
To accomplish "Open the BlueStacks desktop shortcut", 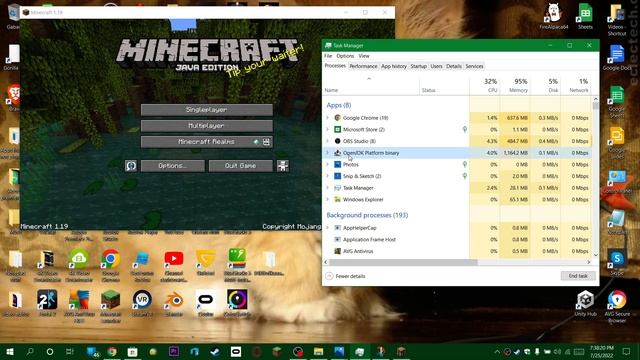I will [x=237, y=265].
